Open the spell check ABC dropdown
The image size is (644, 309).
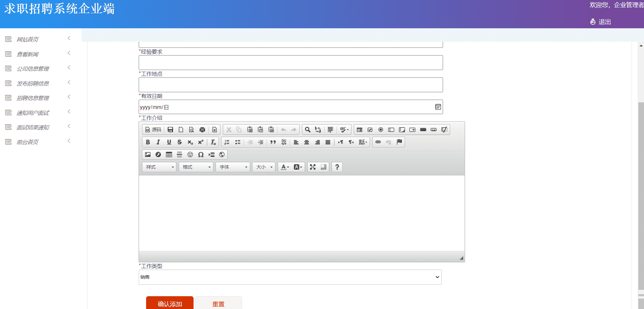click(344, 130)
